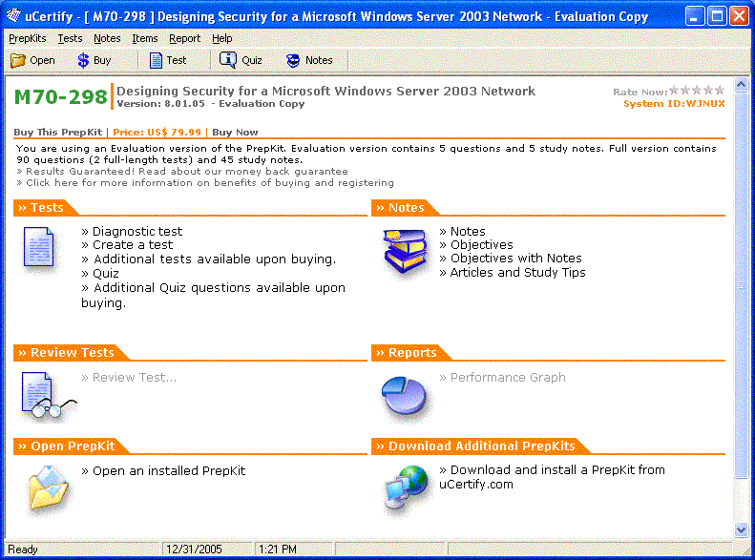Click the stacked books icon under Notes
Image resolution: width=755 pixels, height=560 pixels.
(x=406, y=253)
